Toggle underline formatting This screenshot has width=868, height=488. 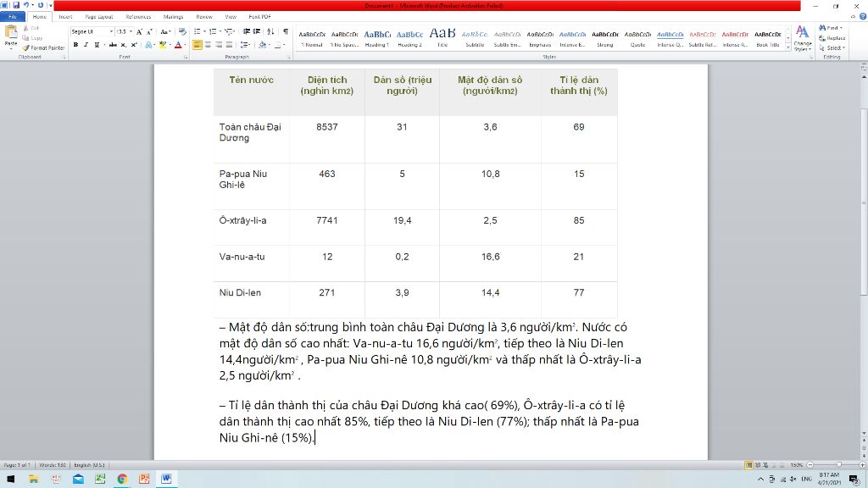pos(97,45)
